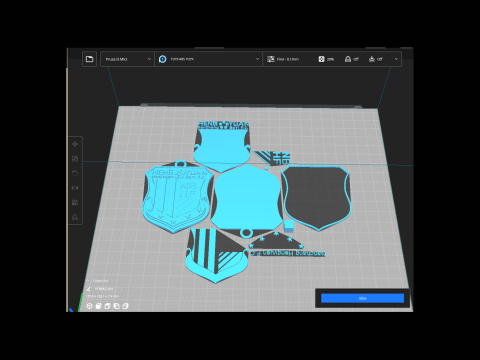Viewport: 480px width, 360px height.
Task: Select the Move tool
Action: [x=75, y=144]
